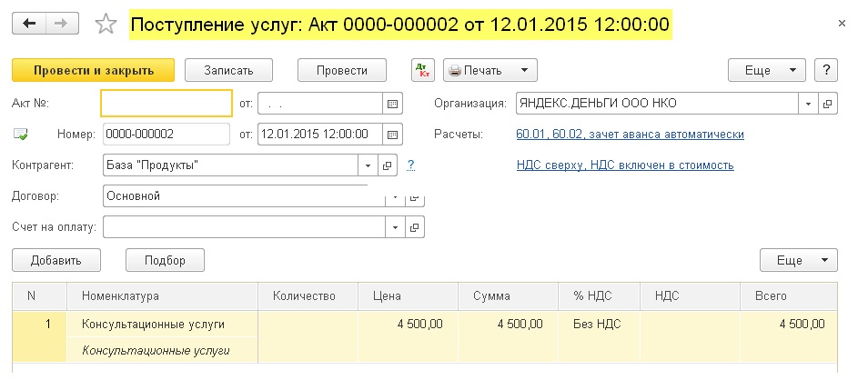Screen dimensions: 868x390
Task: Click the Подбор button
Action: pos(165,260)
